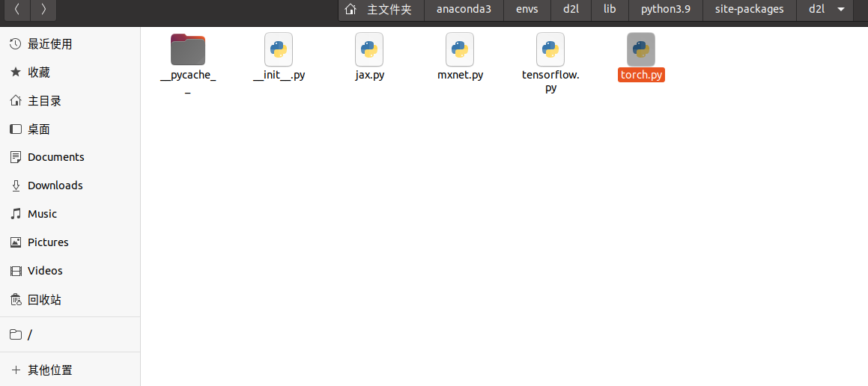Click the home icon in path bar
Screen dimensions: 868x386
click(350, 10)
